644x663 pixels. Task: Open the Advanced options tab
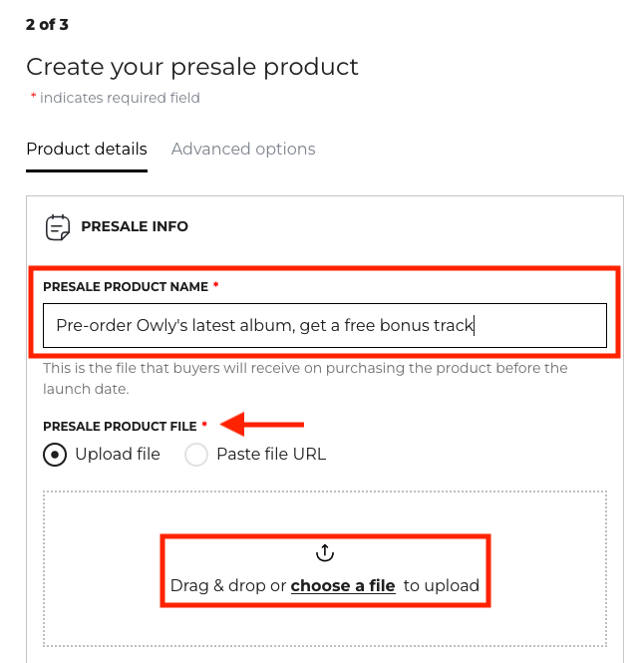click(x=243, y=150)
